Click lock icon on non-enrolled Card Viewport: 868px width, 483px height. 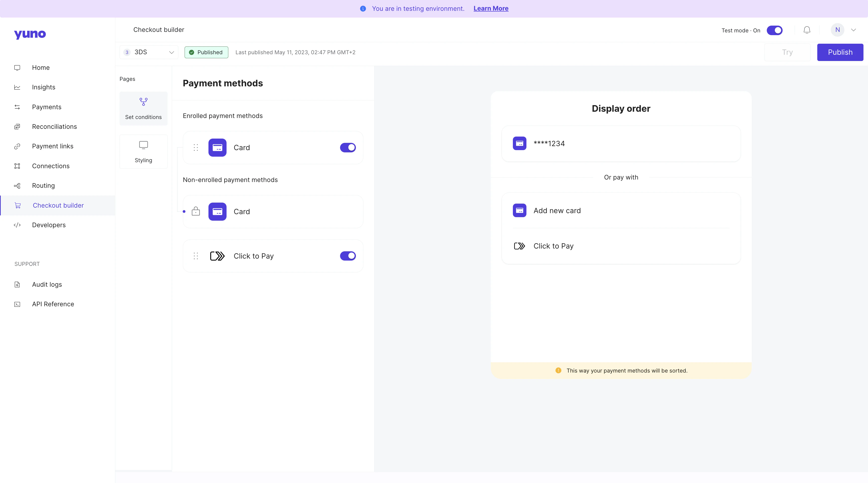coord(196,212)
